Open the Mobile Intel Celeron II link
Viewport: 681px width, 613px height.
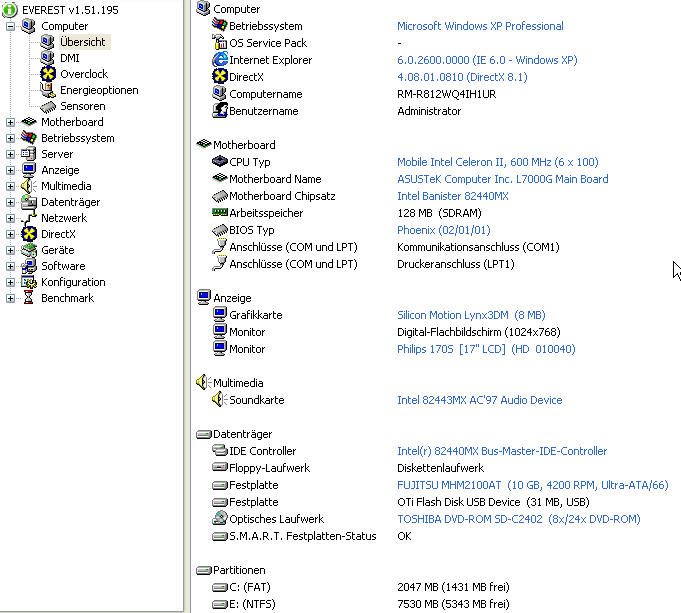498,162
